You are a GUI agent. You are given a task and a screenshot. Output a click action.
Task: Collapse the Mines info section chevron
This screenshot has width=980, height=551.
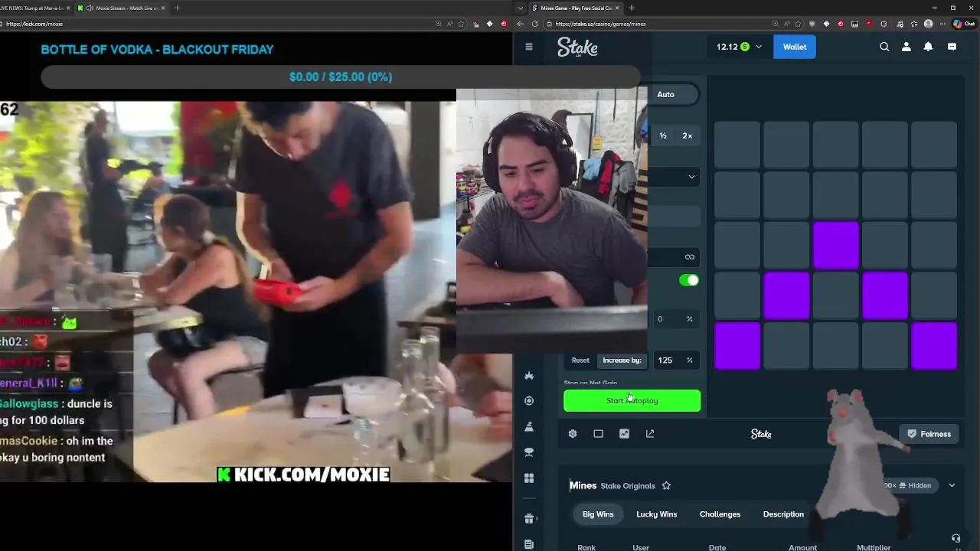(952, 485)
